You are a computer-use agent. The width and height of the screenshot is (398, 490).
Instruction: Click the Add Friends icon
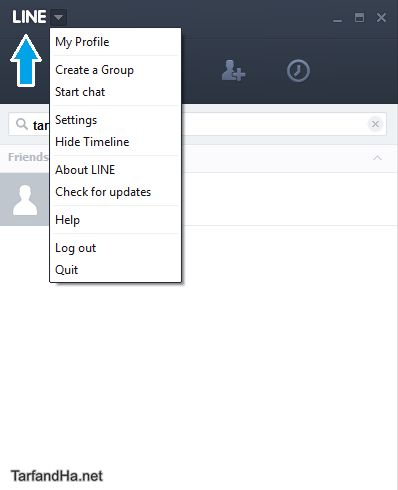tap(233, 70)
